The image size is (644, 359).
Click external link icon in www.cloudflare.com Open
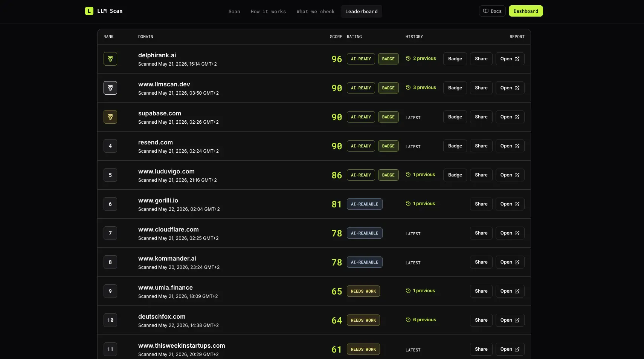point(517,233)
